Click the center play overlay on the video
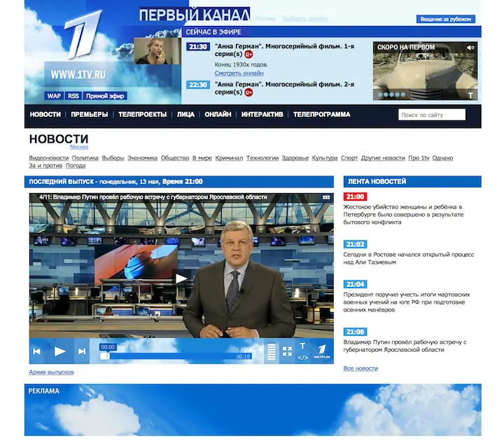The width and height of the screenshot is (504, 447). click(181, 278)
